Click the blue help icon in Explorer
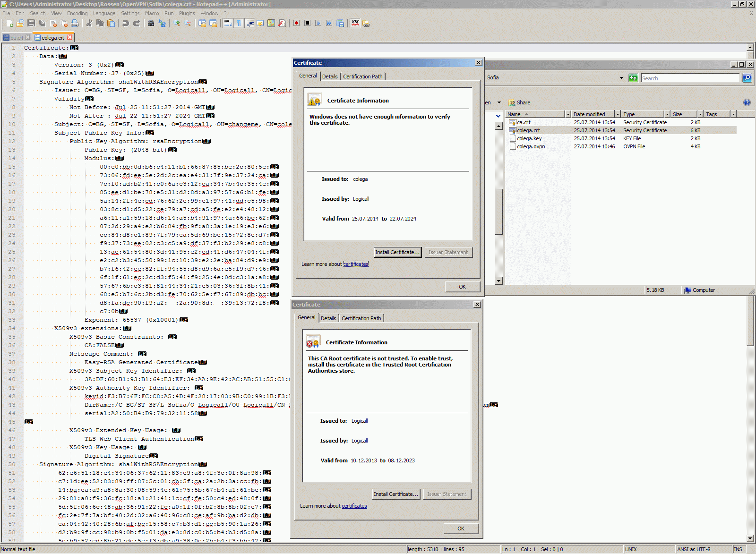 coord(747,102)
